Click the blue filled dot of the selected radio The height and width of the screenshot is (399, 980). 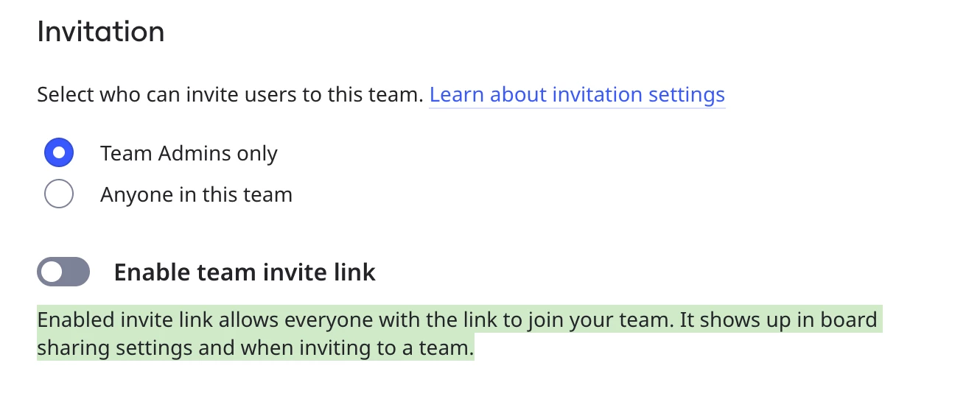pos(59,153)
